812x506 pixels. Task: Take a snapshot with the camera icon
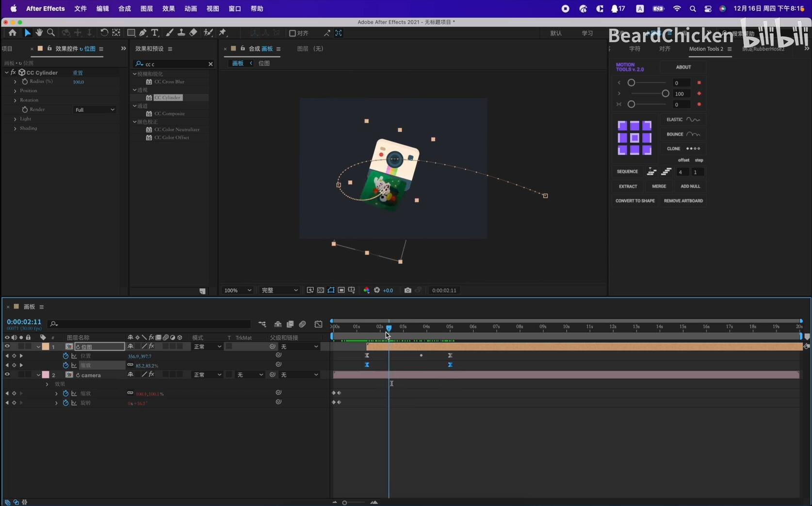[x=407, y=290]
